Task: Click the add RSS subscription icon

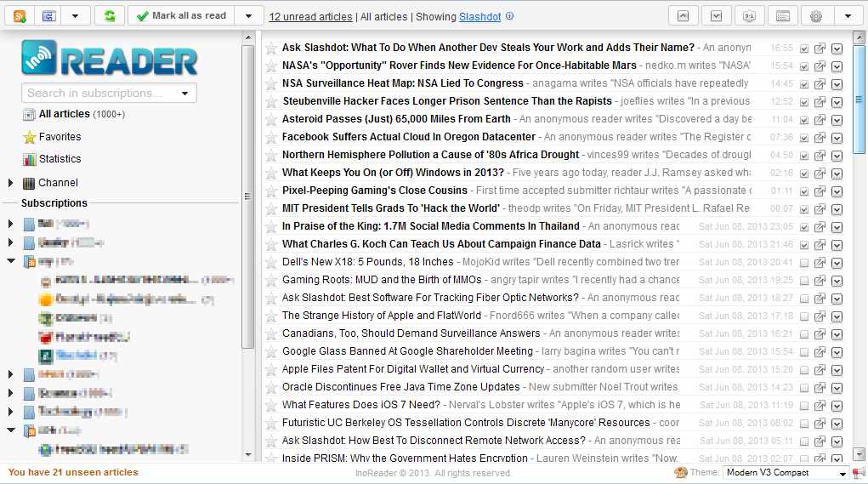Action: pyautogui.click(x=20, y=16)
